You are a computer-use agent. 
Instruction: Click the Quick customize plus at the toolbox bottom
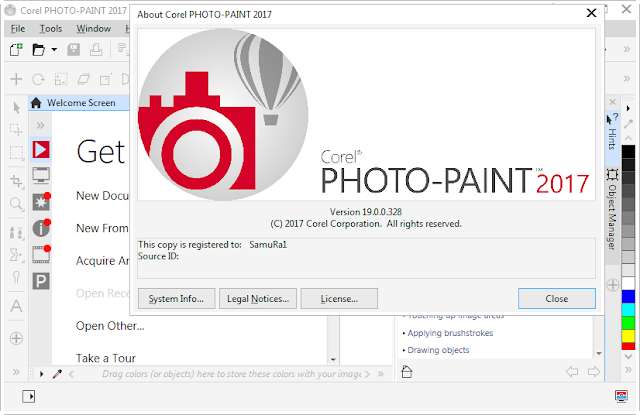coord(16,338)
